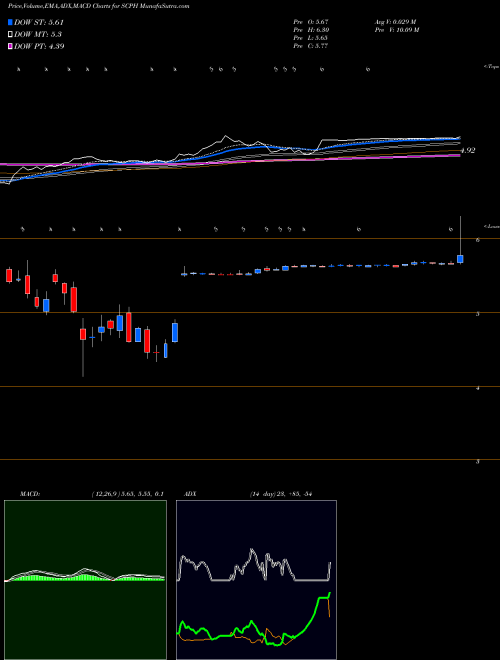Open the MACD indicator chart panel
The width and height of the screenshot is (500, 660).
pyautogui.click(x=85, y=580)
